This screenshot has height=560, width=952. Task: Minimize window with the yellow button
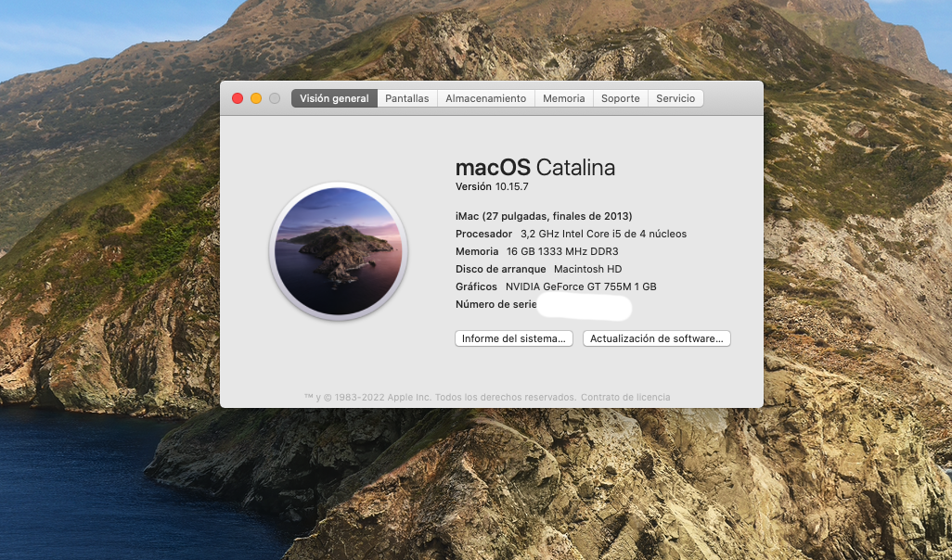(256, 98)
